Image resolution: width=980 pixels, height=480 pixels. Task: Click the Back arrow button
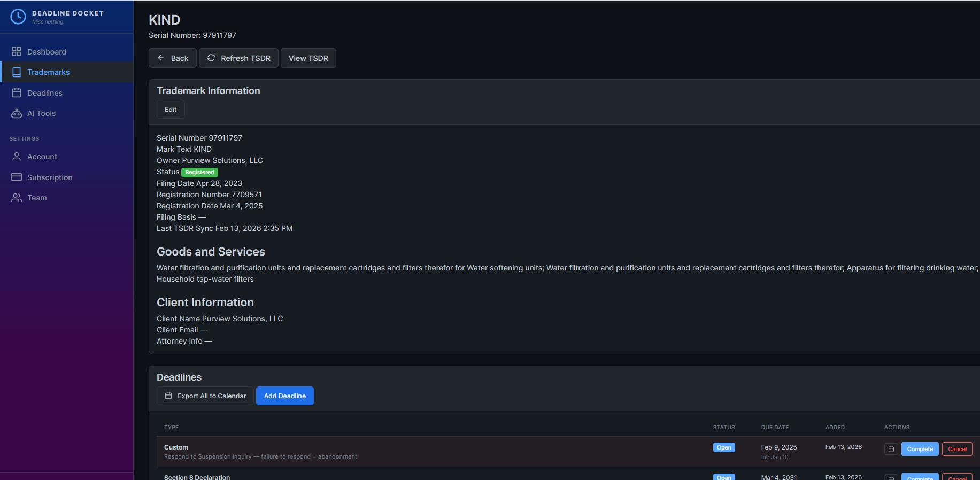point(172,58)
